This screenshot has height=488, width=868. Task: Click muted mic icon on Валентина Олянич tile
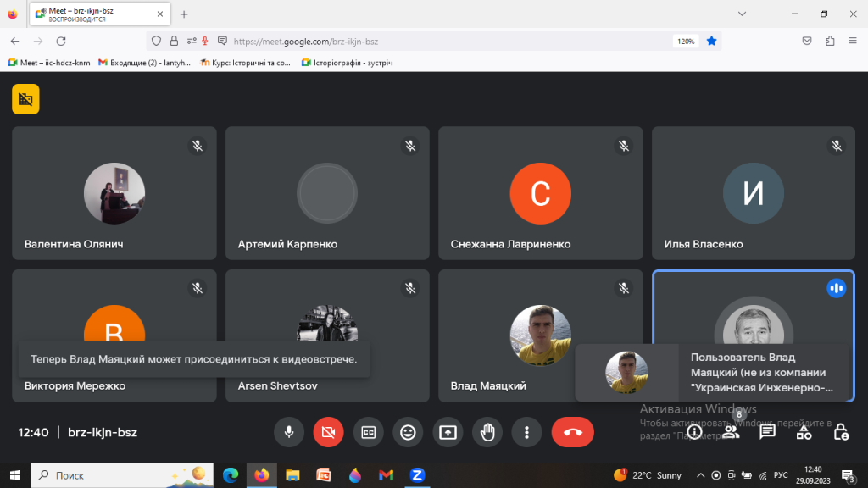point(197,146)
